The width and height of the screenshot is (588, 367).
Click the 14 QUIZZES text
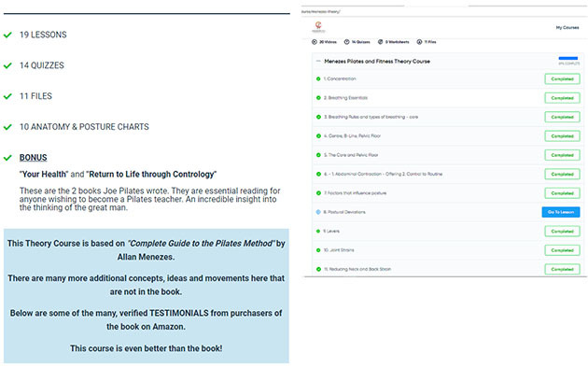pos(42,65)
